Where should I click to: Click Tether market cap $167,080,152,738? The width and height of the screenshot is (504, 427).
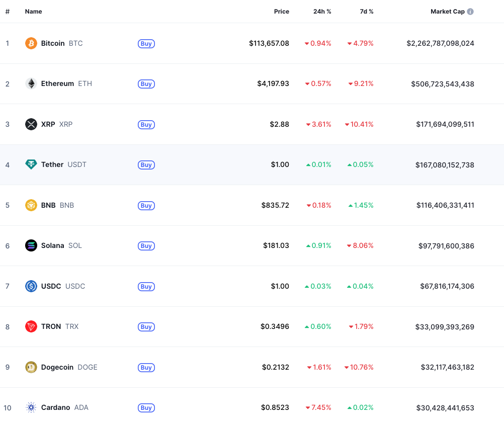445,165
